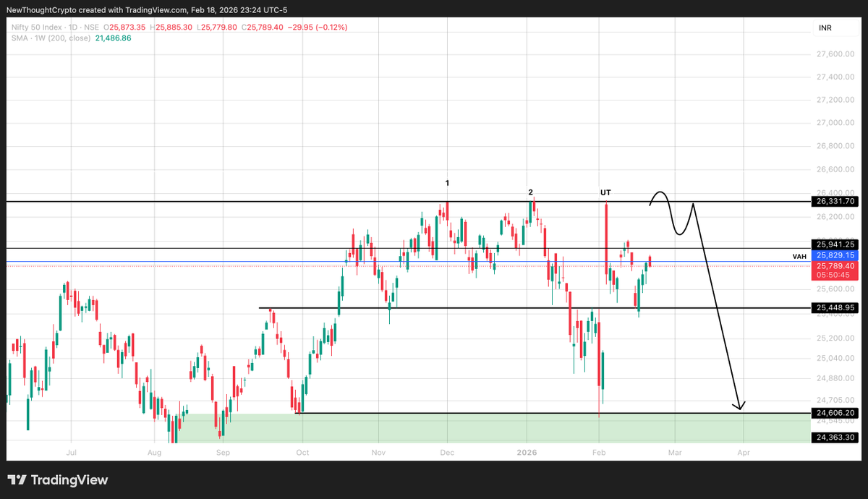This screenshot has width=868, height=499.
Task: Click the 26,200.00 price axis label
Action: pyautogui.click(x=835, y=216)
